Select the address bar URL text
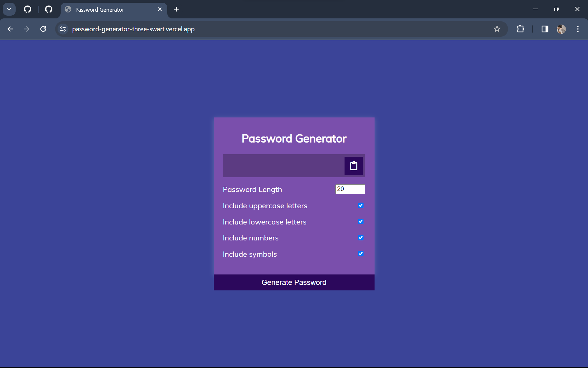 (133, 29)
